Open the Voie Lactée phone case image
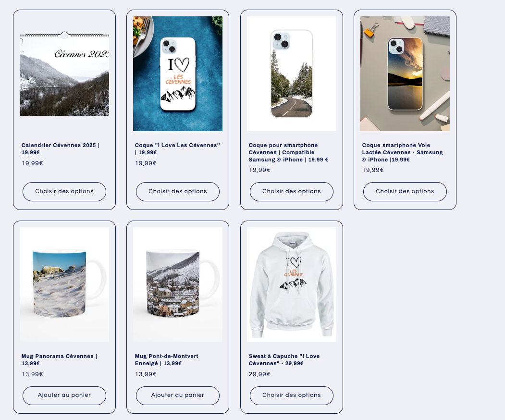The width and height of the screenshot is (505, 420). tap(405, 74)
